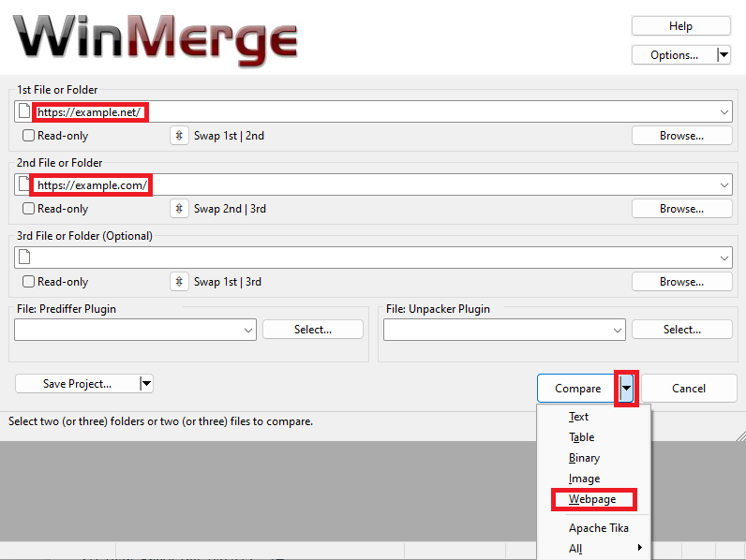Image resolution: width=746 pixels, height=560 pixels.
Task: Click into the 3rd File or Folder field
Action: pyautogui.click(x=375, y=258)
